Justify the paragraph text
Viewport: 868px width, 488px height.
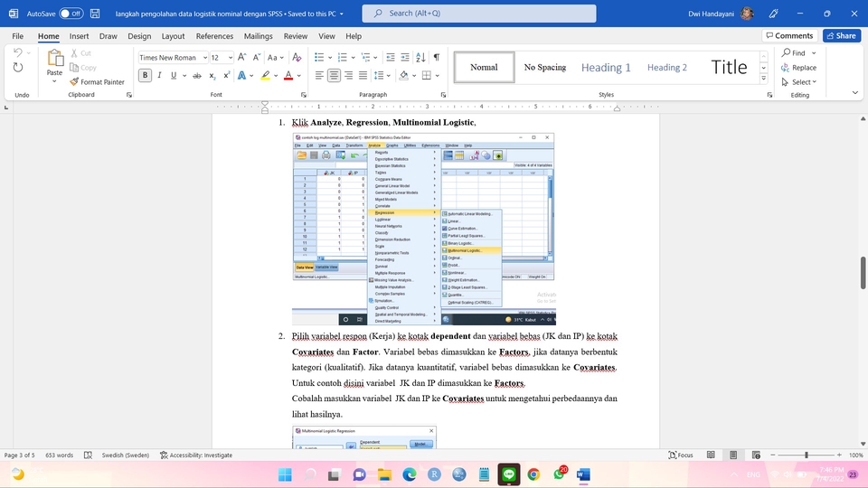coord(363,75)
